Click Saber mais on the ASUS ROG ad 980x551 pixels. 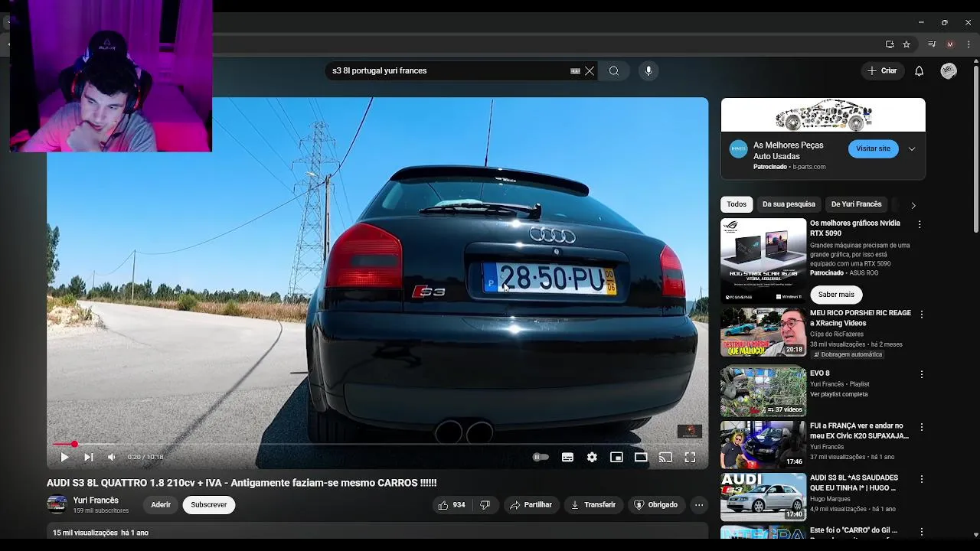tap(836, 295)
